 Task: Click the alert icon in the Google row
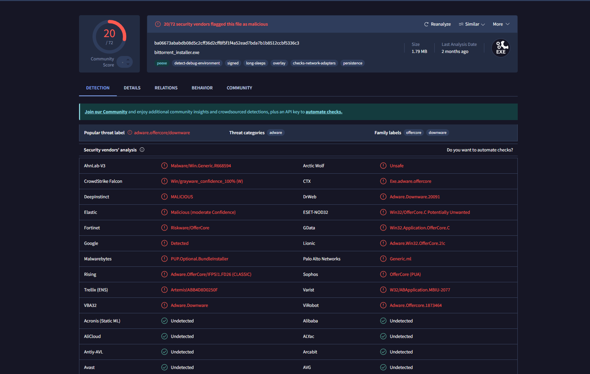pos(164,243)
